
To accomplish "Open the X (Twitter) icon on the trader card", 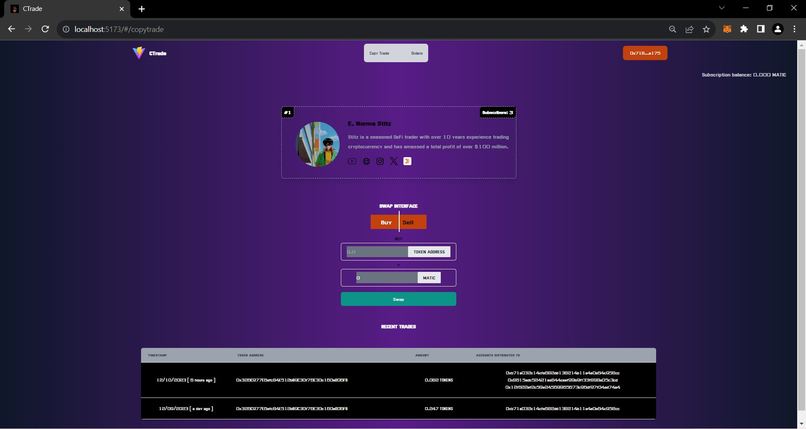I will pos(394,161).
